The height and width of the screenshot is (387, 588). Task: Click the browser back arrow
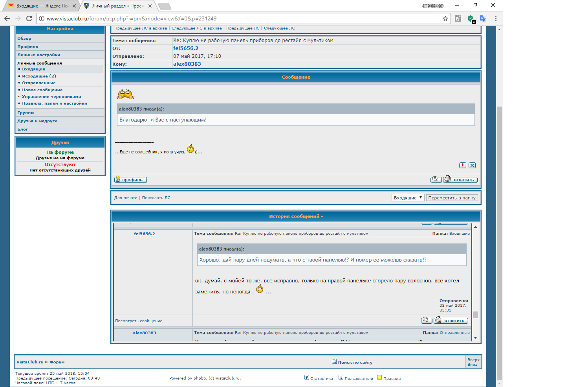pos(7,18)
